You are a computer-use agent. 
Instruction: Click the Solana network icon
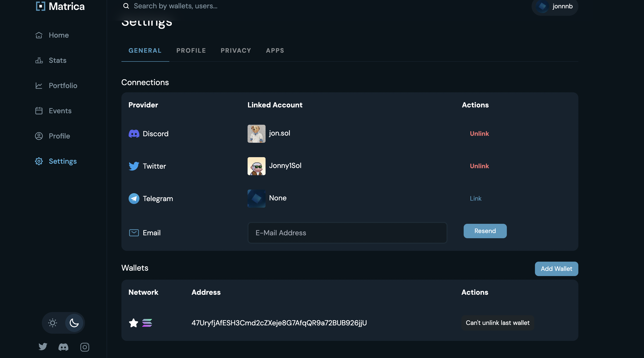147,323
